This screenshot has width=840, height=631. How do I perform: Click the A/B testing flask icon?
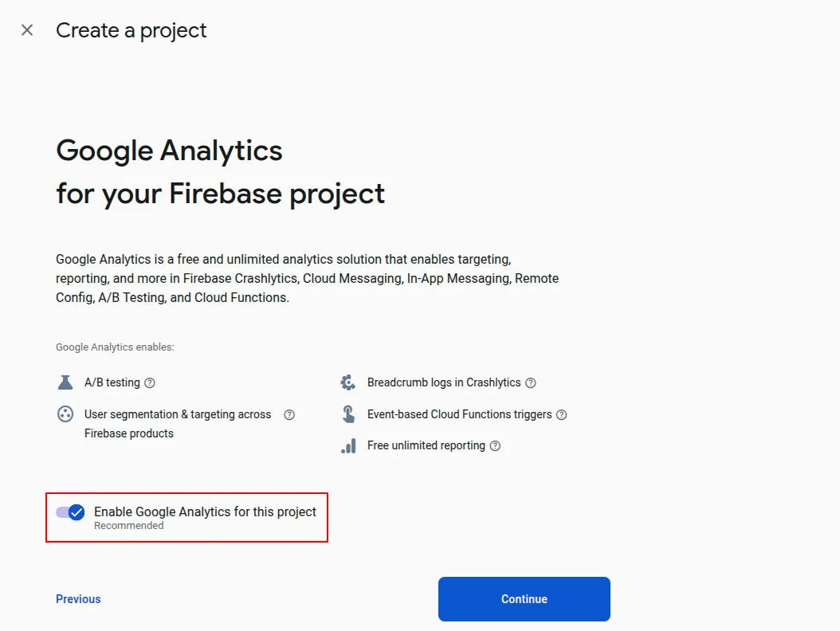click(x=65, y=382)
